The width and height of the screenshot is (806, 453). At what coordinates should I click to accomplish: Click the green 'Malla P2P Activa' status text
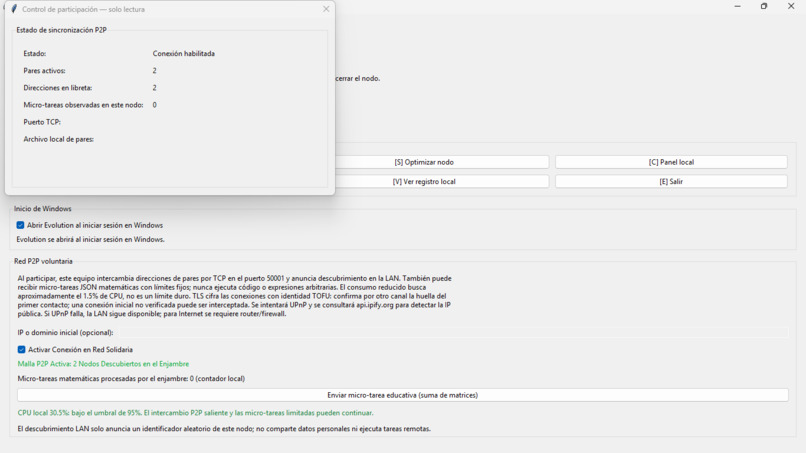[x=103, y=364]
